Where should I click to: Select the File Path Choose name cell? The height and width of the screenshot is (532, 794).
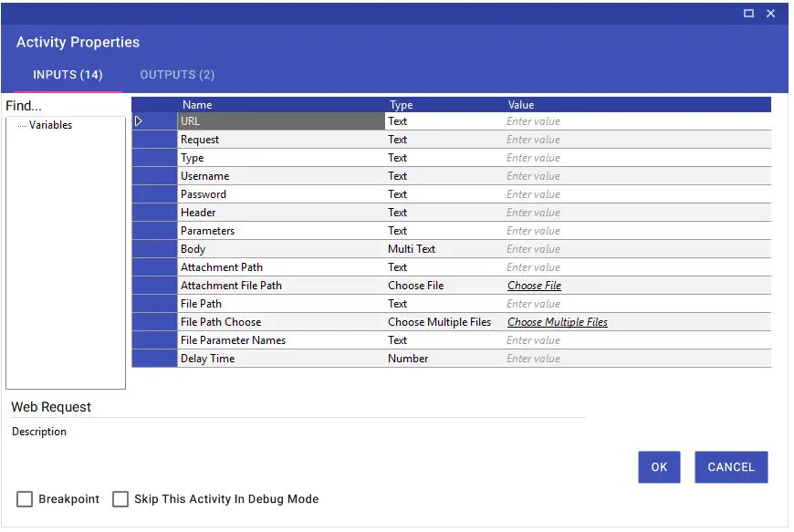pyautogui.click(x=281, y=322)
